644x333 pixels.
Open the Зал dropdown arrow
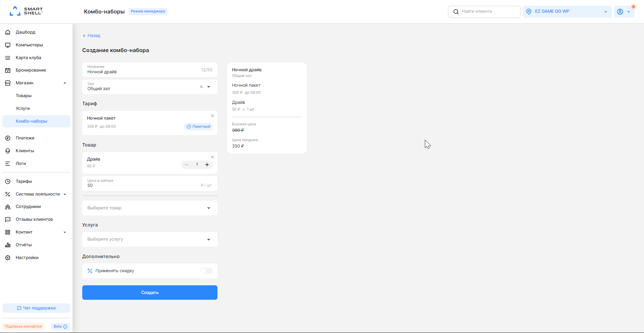click(x=209, y=87)
